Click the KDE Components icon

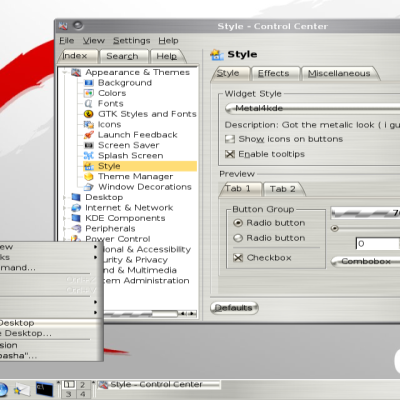pos(76,218)
